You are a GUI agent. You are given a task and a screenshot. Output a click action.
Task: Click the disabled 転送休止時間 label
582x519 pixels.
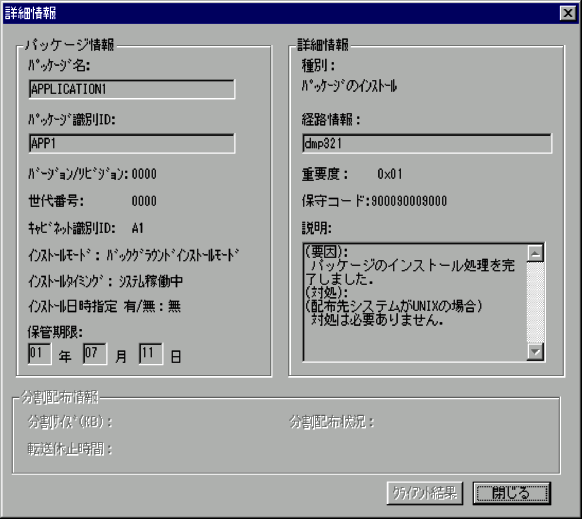click(70, 449)
